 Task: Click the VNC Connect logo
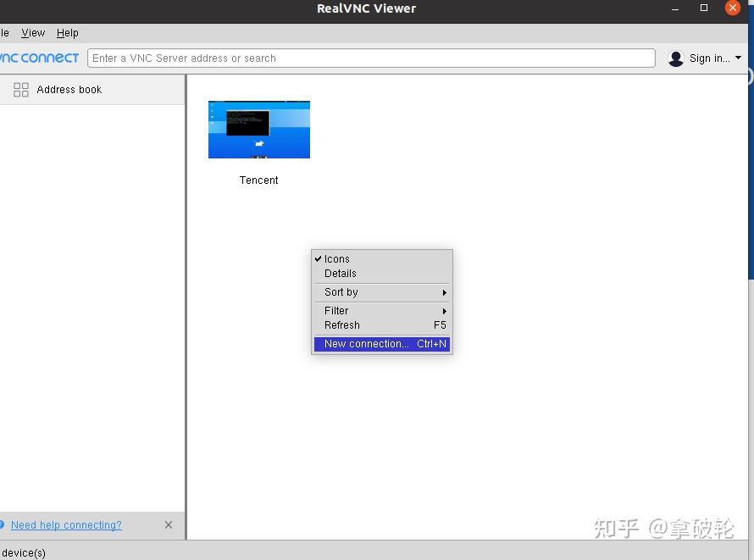38,58
